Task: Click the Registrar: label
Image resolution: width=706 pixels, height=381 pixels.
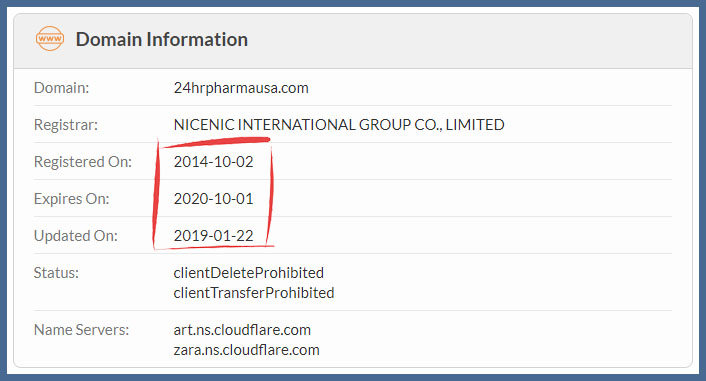Action: coord(66,125)
